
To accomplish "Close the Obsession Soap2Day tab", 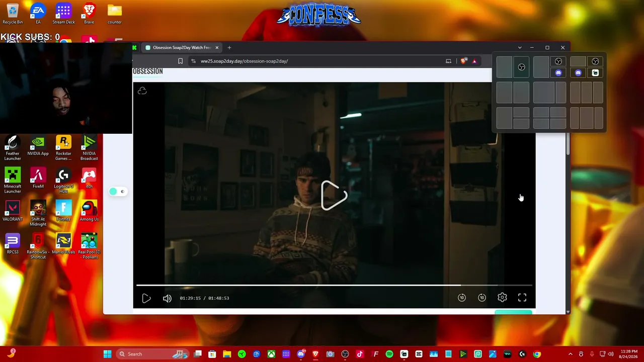I will click(x=217, y=48).
